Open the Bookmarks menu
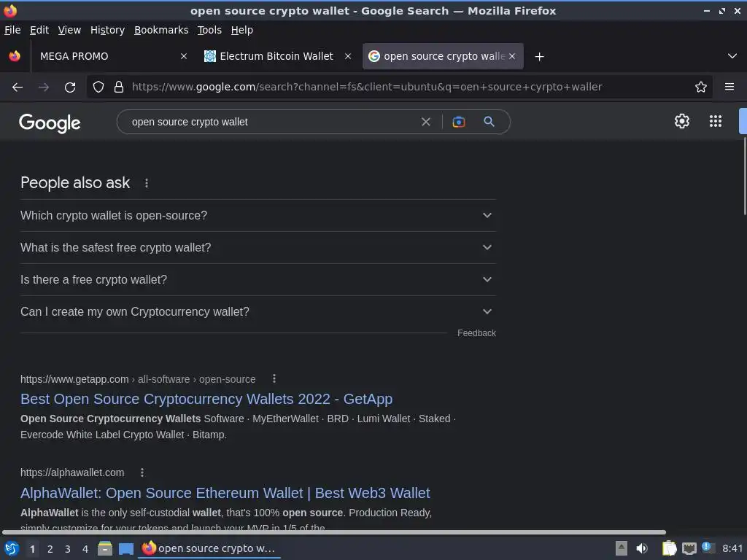Viewport: 747px width, 560px height. (x=161, y=30)
